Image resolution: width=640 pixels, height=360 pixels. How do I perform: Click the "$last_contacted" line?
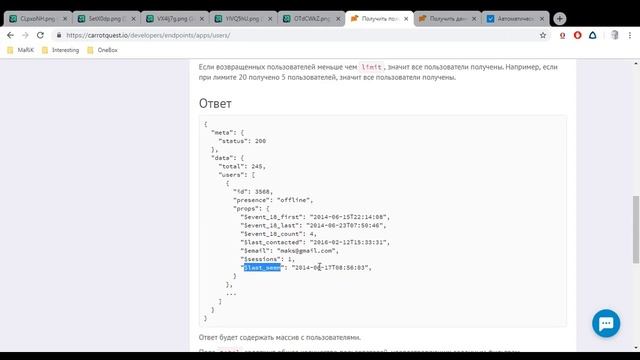(x=315, y=242)
